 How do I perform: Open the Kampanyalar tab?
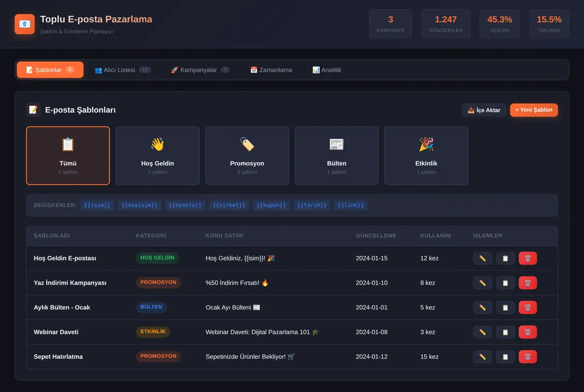(201, 70)
